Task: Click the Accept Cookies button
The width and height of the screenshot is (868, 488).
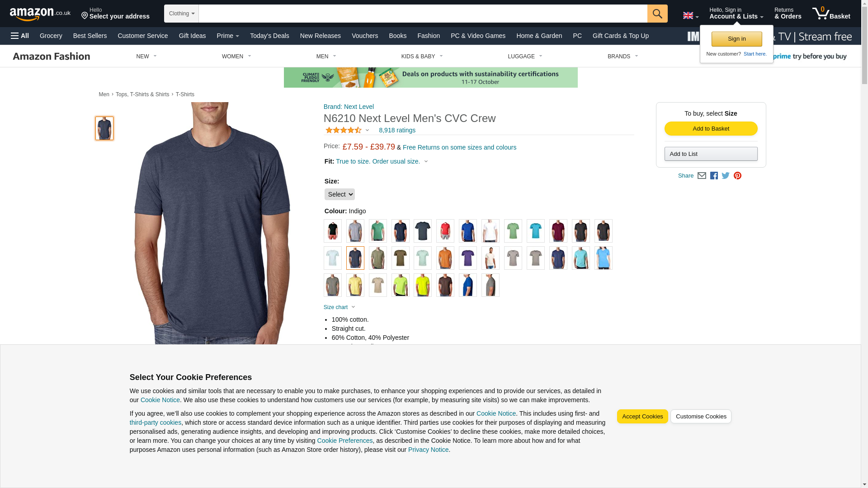Action: (x=642, y=417)
